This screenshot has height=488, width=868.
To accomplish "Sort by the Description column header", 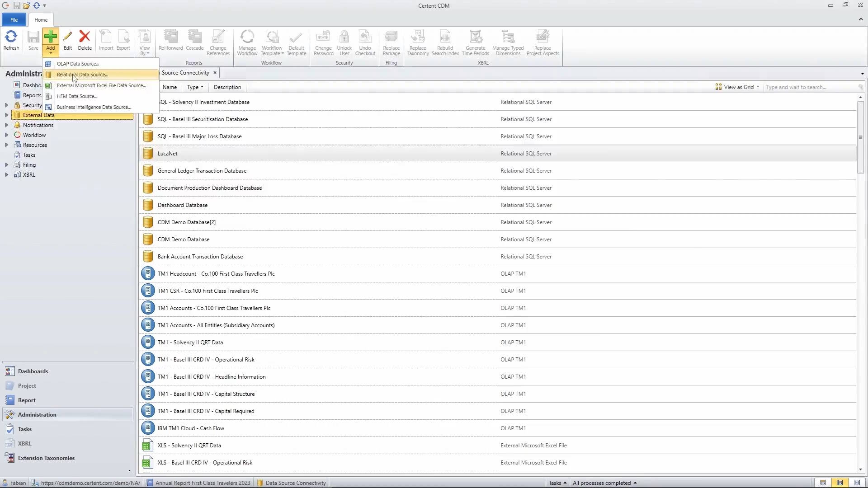I will (227, 87).
